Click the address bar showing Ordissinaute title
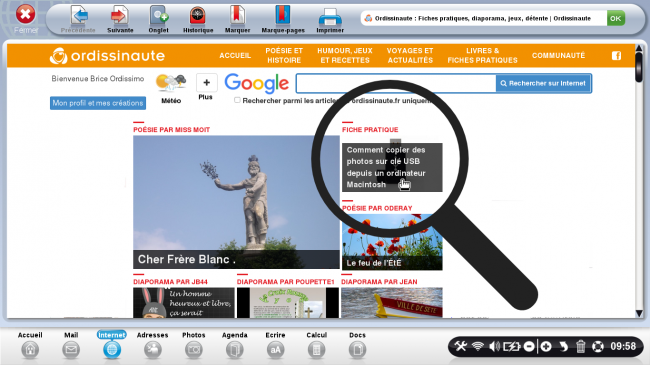The image size is (650, 365). 483,18
